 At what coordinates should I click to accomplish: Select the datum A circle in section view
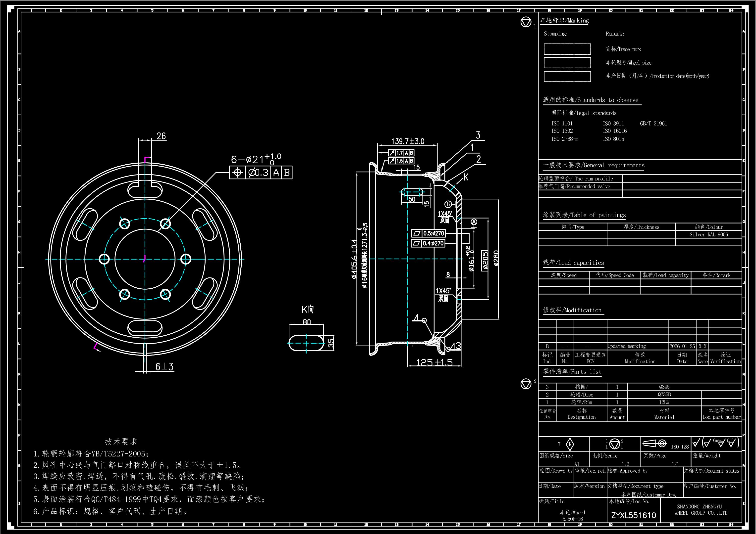[474, 222]
